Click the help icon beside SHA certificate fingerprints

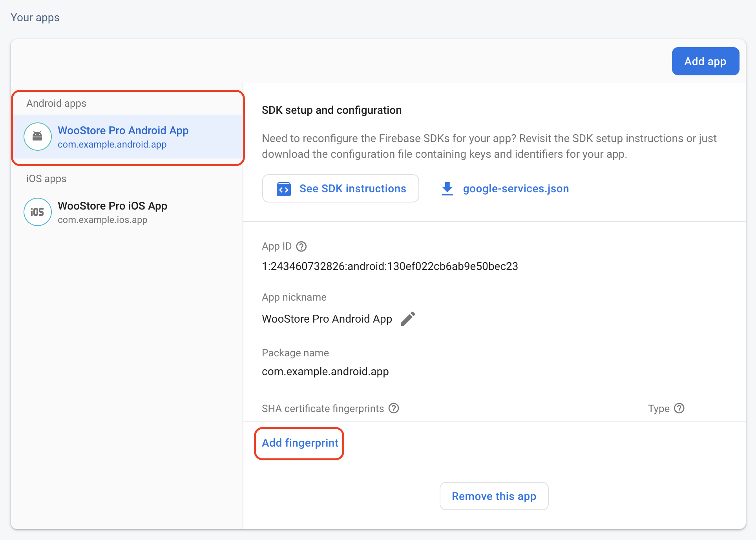point(394,408)
